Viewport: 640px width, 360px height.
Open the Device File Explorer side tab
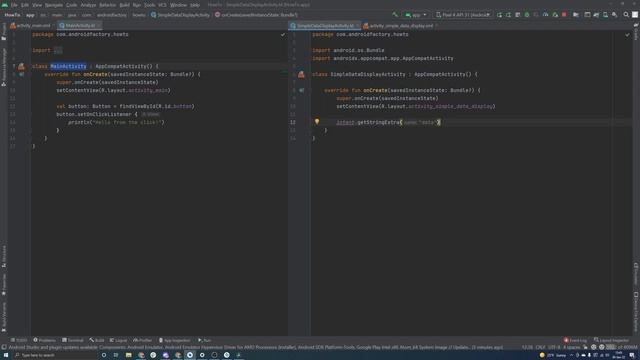click(636, 311)
